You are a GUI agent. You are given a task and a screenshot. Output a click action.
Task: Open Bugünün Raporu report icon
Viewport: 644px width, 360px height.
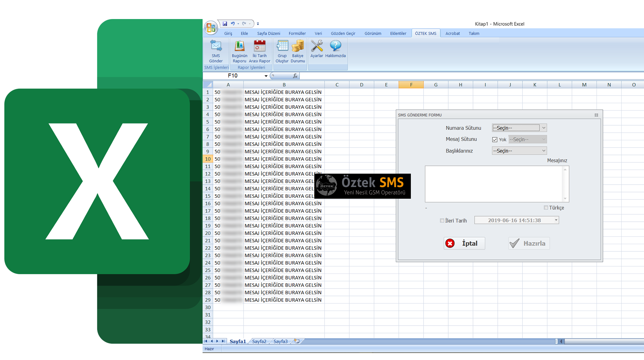[x=239, y=51]
